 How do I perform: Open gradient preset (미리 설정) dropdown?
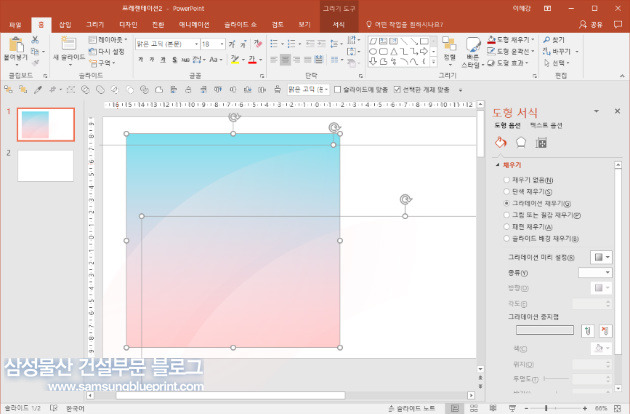tap(601, 257)
